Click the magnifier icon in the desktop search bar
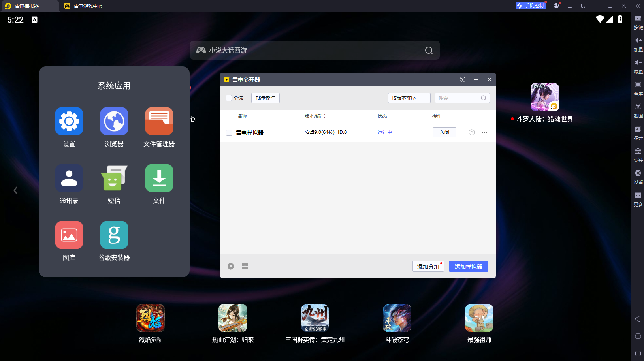The image size is (644, 361). tap(429, 51)
